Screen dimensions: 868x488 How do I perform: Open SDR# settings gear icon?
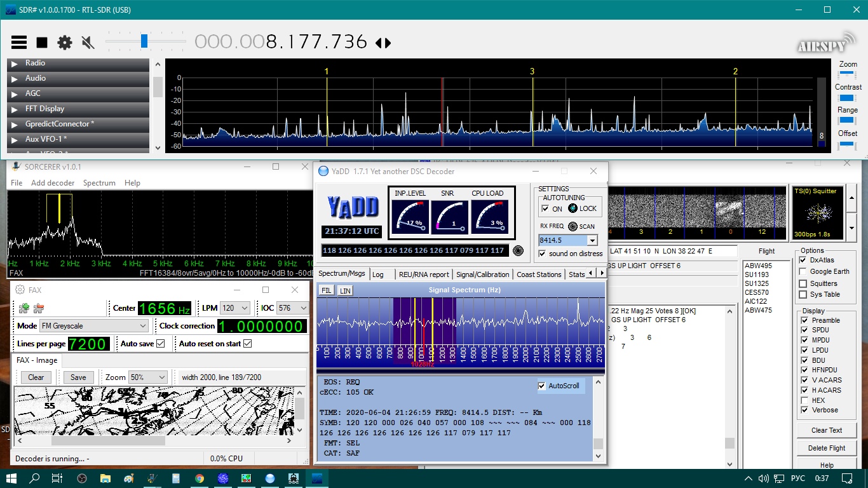coord(65,43)
